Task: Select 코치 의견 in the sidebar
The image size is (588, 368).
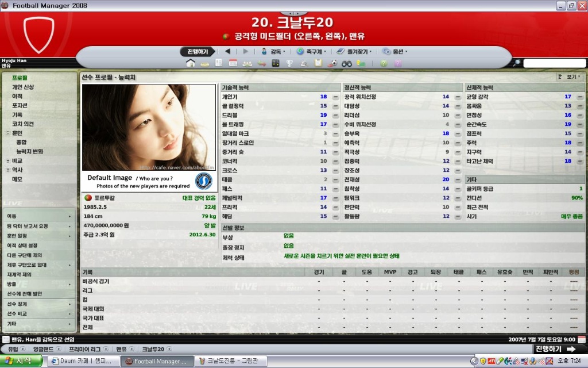Action: pyautogui.click(x=23, y=124)
